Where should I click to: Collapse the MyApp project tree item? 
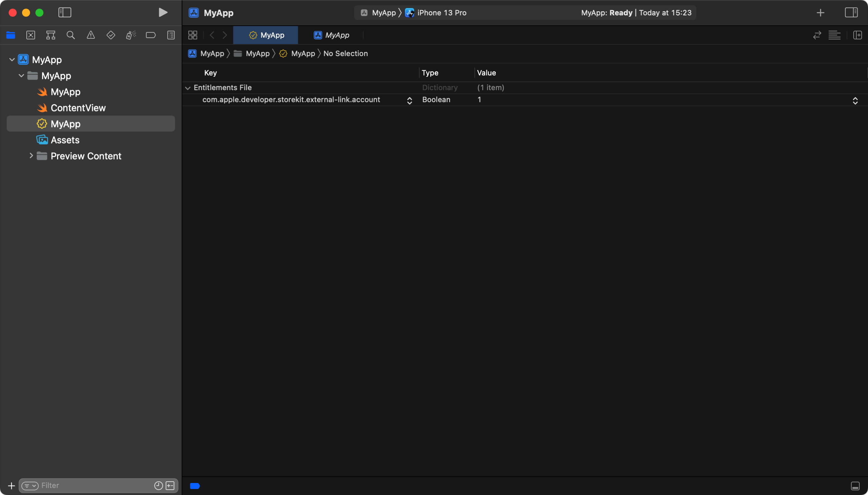coord(12,60)
